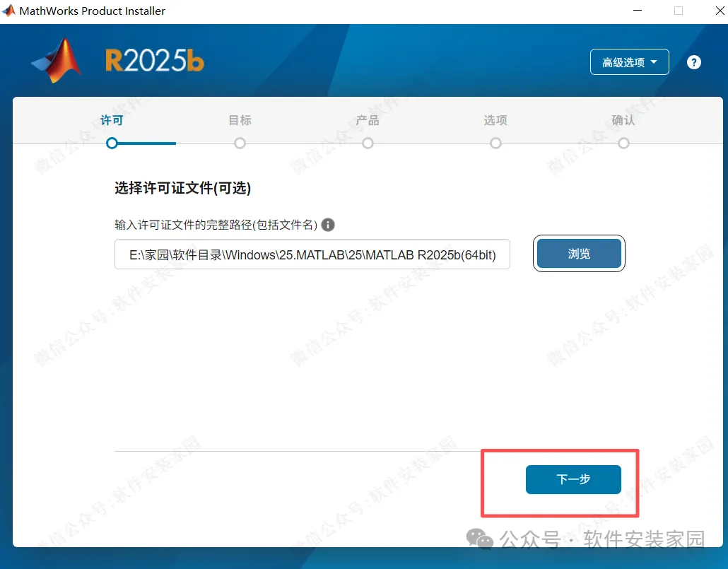Click the MathWorks Product Installer title text

92,11
